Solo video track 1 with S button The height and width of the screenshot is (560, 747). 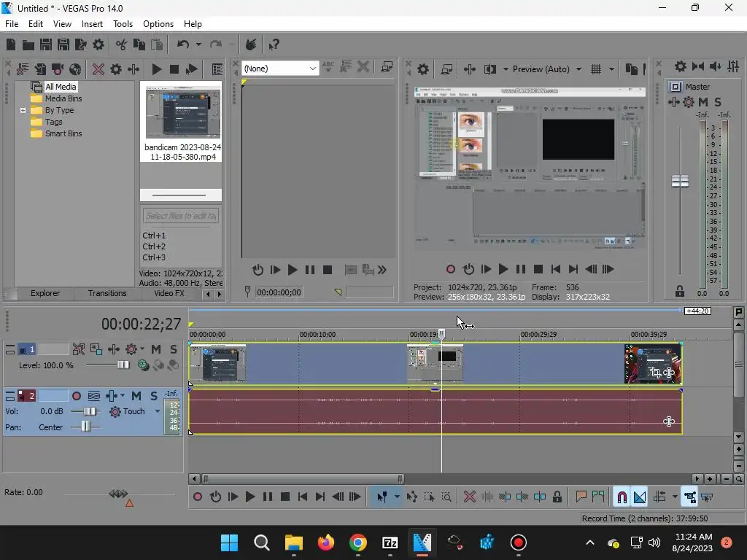(x=174, y=349)
